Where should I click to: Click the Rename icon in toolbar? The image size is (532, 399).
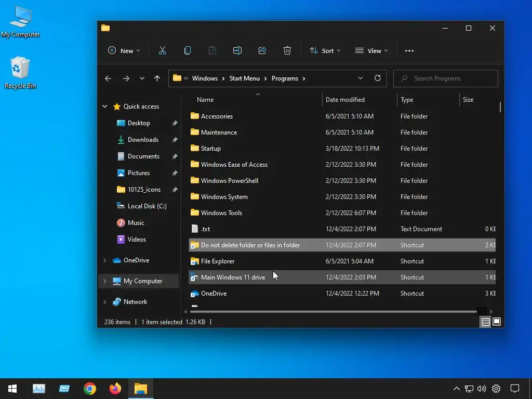237,50
